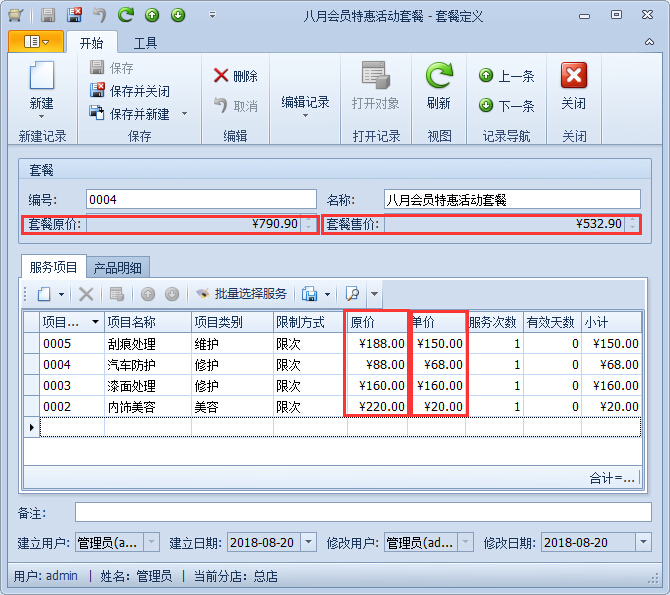The width and height of the screenshot is (670, 595).
Task: Go to previous record with 上一条
Action: [x=486, y=76]
